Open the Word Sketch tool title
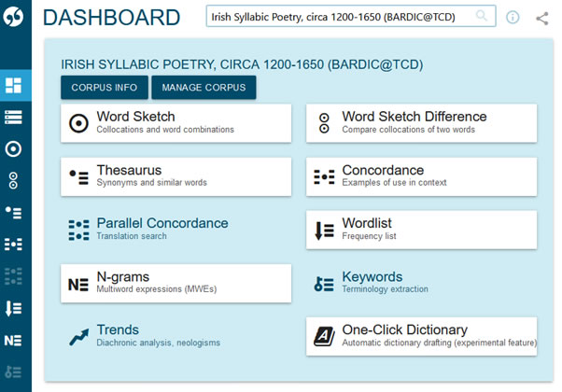 136,117
